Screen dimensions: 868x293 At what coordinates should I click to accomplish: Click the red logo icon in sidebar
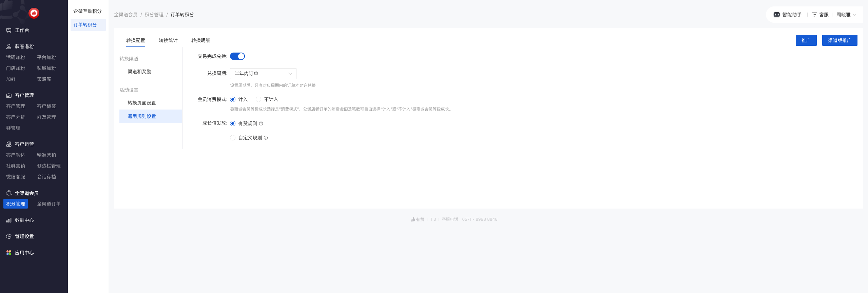(x=34, y=13)
